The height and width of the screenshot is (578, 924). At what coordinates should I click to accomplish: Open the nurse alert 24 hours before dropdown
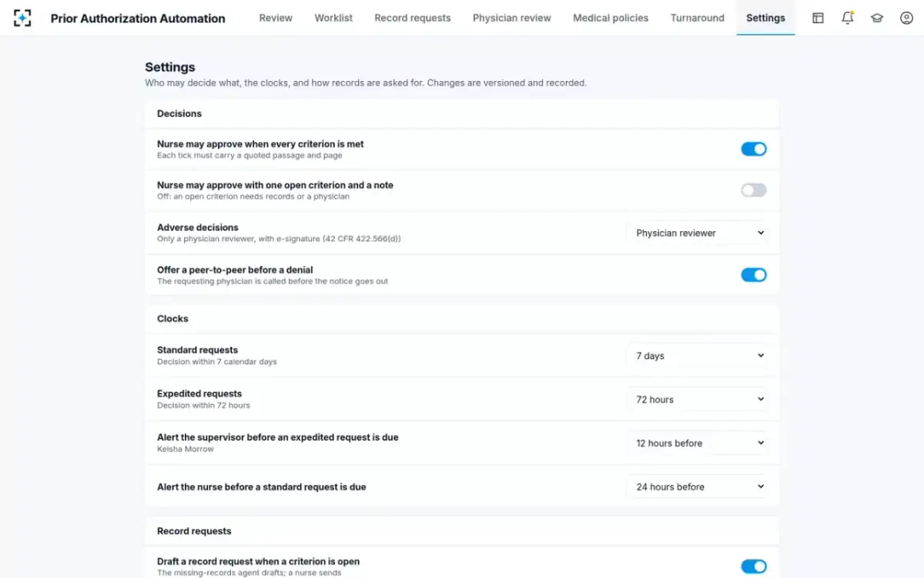[697, 487]
